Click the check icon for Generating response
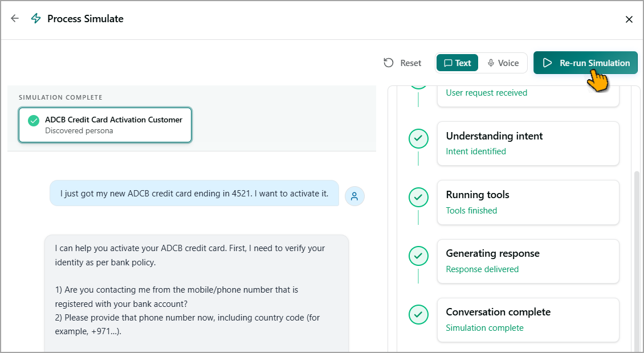 (418, 256)
